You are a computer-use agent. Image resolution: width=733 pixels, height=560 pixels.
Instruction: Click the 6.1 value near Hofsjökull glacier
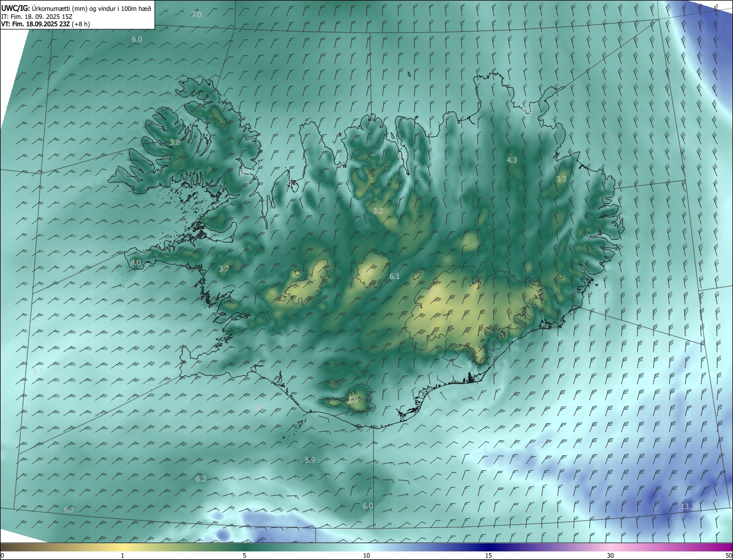(395, 276)
